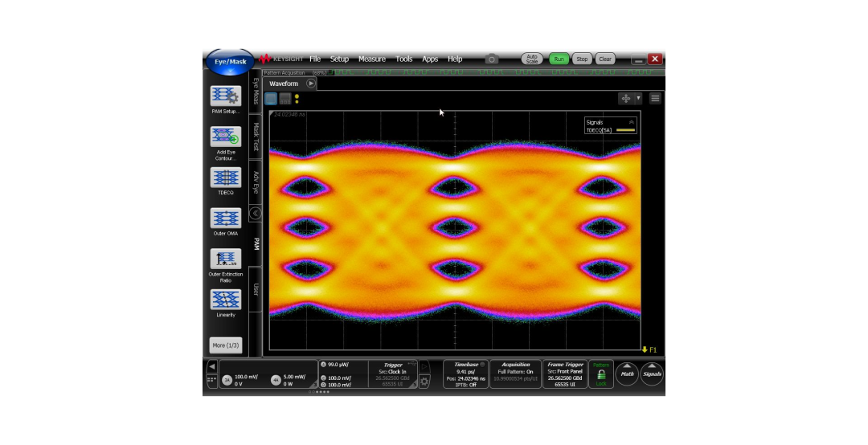This screenshot has height=445, width=868.
Task: Activate the pan/move crosshair tool
Action: pyautogui.click(x=626, y=98)
